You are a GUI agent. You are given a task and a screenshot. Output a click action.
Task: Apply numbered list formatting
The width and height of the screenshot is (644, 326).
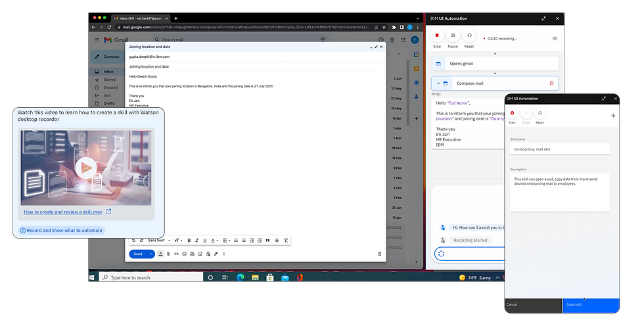236,241
